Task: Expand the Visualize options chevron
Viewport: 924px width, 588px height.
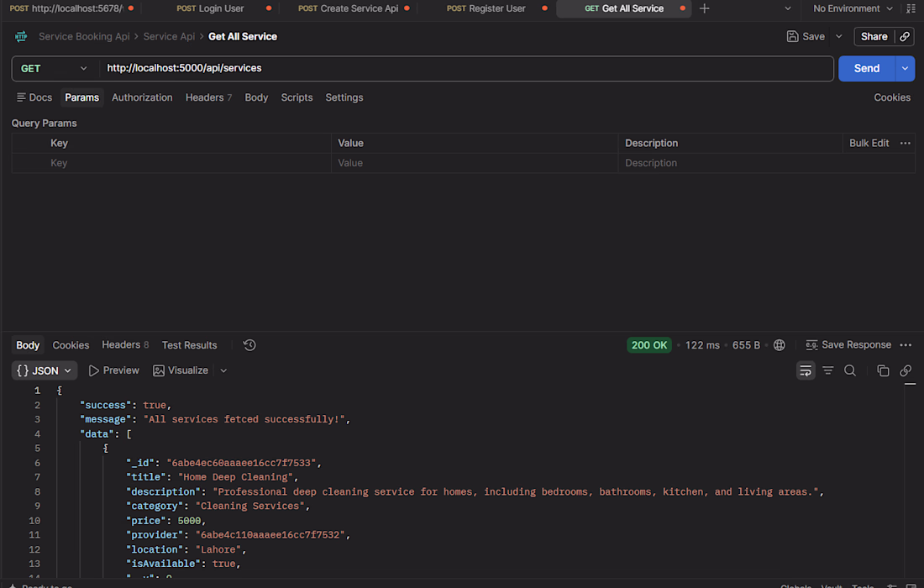Action: tap(223, 370)
